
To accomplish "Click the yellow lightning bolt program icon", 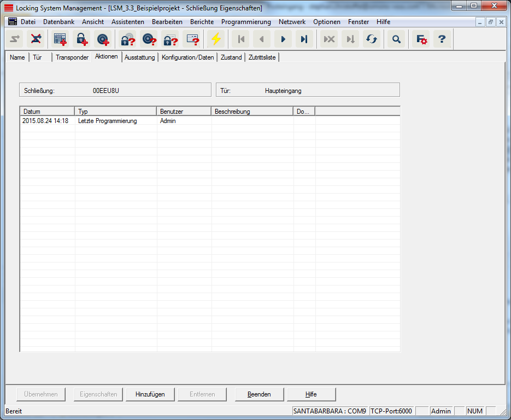I will (x=216, y=39).
